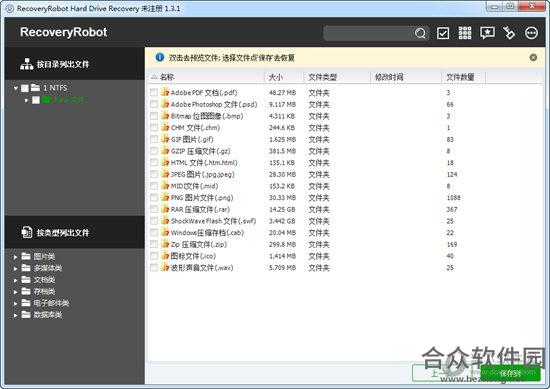Click the directory tree icon heading

[27, 64]
